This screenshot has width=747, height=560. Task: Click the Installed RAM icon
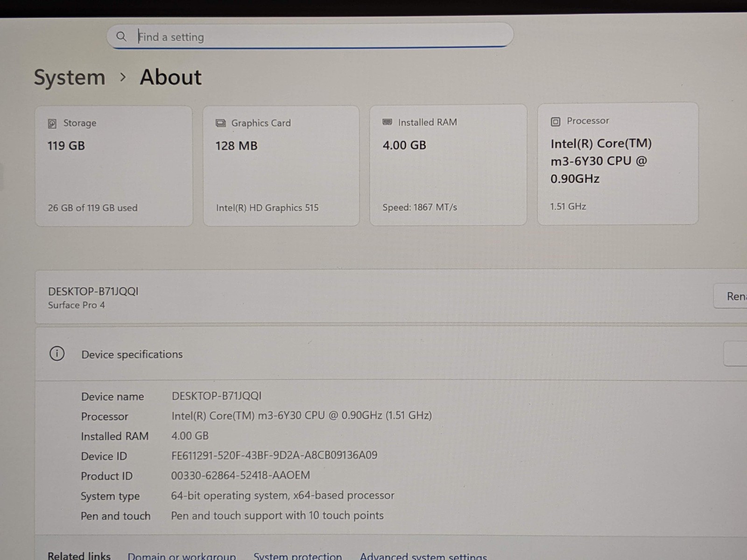(387, 122)
